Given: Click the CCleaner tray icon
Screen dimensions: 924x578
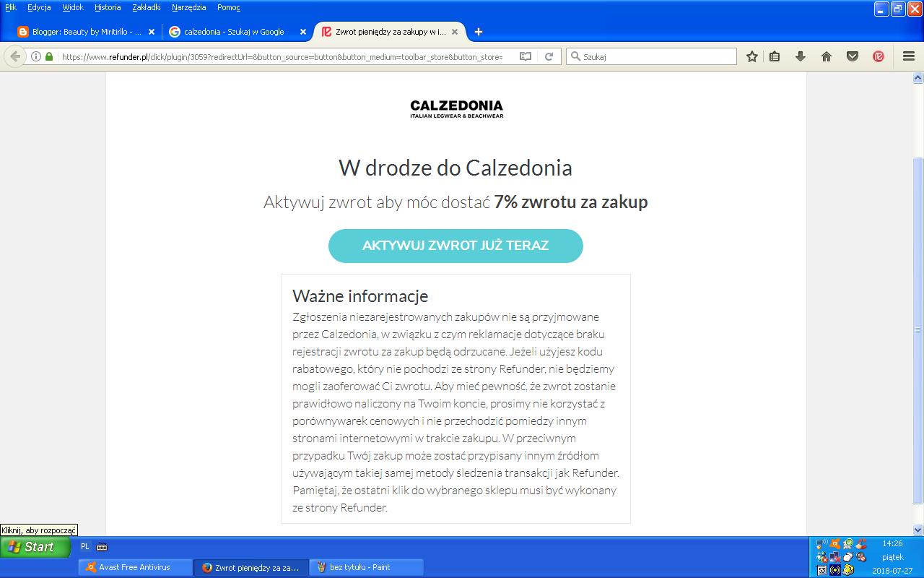Looking at the screenshot, I should (x=860, y=543).
